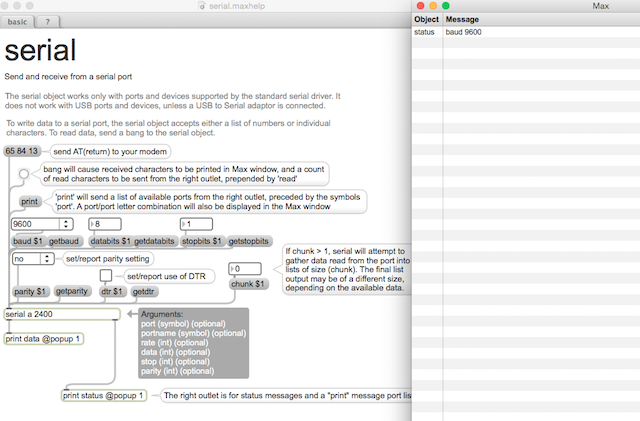Click the dtr $1 message
Image resolution: width=640 pixels, height=421 pixels.
112,292
